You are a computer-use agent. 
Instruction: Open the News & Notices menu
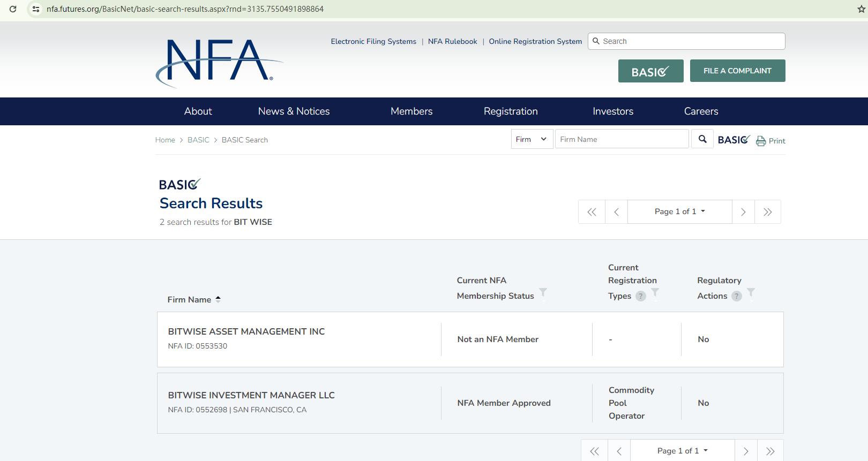294,111
